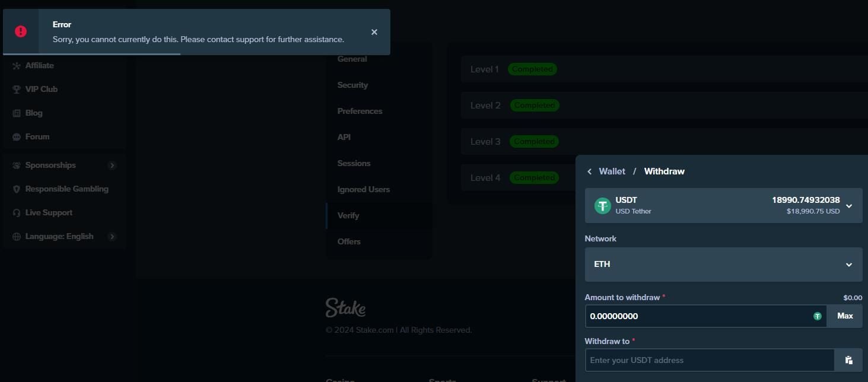Dismiss the error notification with X

pyautogui.click(x=374, y=32)
